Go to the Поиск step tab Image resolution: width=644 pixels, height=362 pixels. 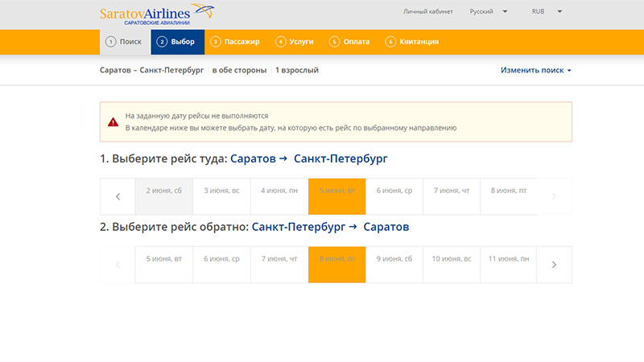click(125, 42)
